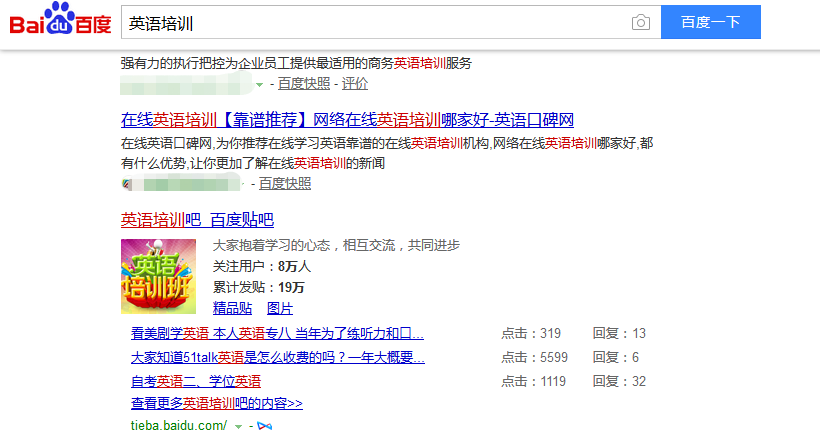Click the 百度一下 search button
The width and height of the screenshot is (820, 435).
tap(711, 22)
